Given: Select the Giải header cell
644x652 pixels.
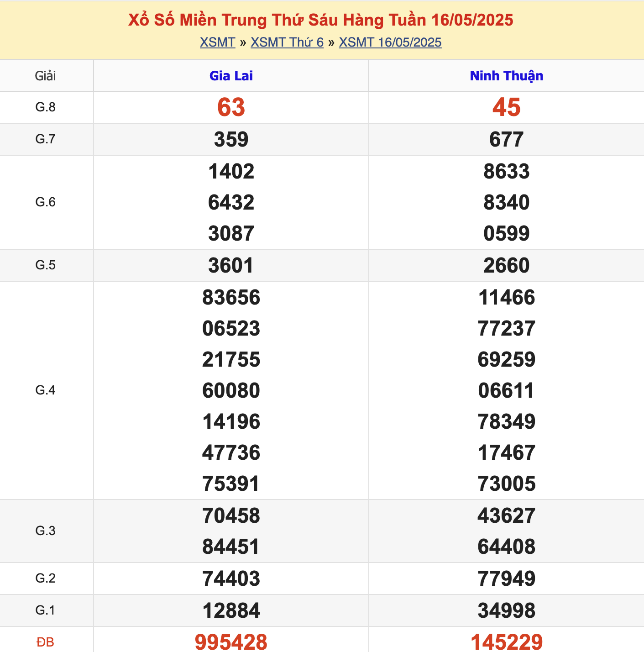Looking at the screenshot, I should point(46,76).
